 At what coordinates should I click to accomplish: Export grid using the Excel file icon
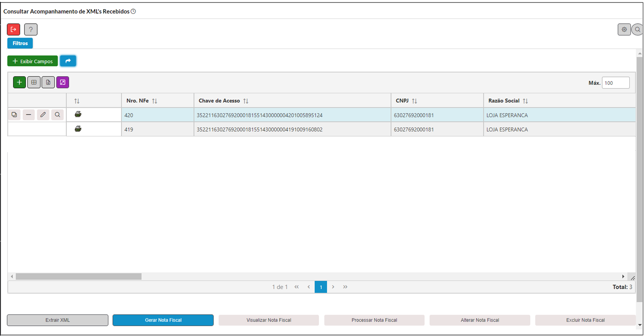point(48,82)
